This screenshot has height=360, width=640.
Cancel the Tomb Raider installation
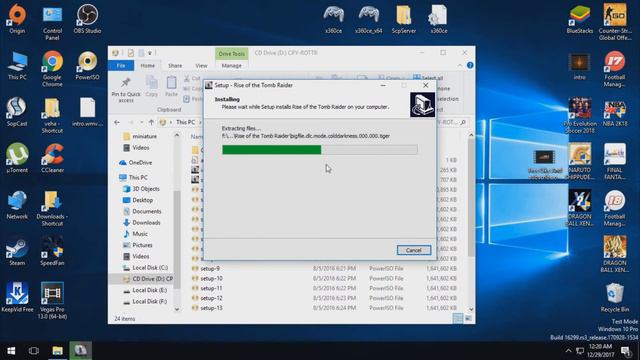point(413,250)
